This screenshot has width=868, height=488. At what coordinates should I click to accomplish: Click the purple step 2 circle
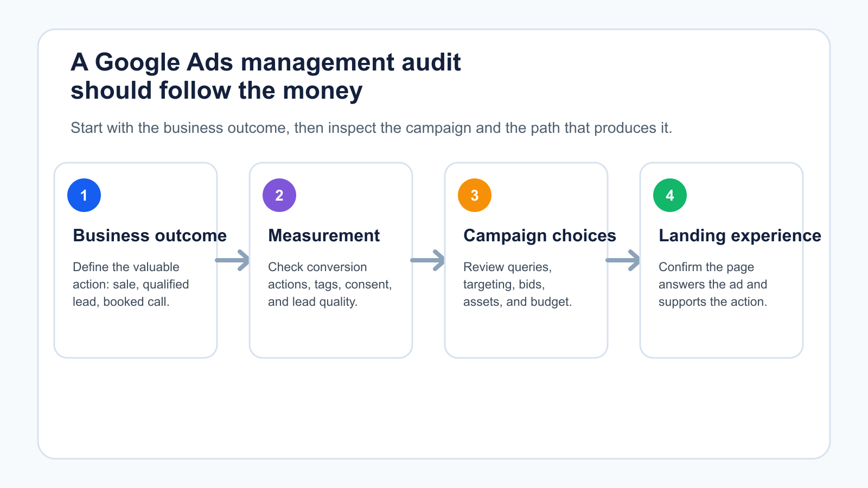[x=279, y=195]
